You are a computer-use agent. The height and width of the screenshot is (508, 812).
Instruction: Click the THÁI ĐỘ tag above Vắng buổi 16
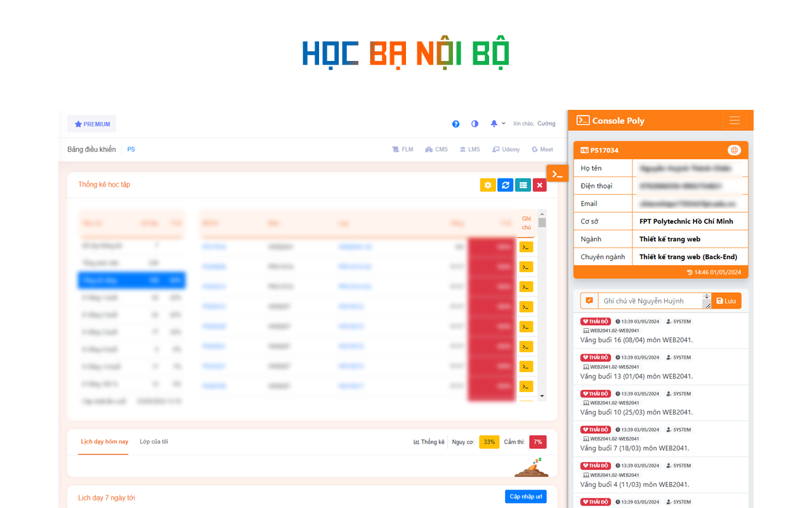[x=596, y=321]
